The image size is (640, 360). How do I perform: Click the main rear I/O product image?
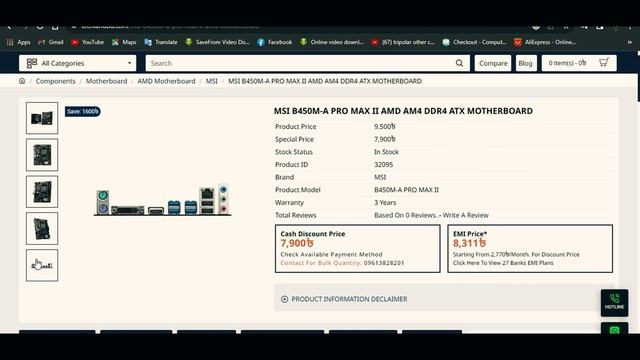162,200
